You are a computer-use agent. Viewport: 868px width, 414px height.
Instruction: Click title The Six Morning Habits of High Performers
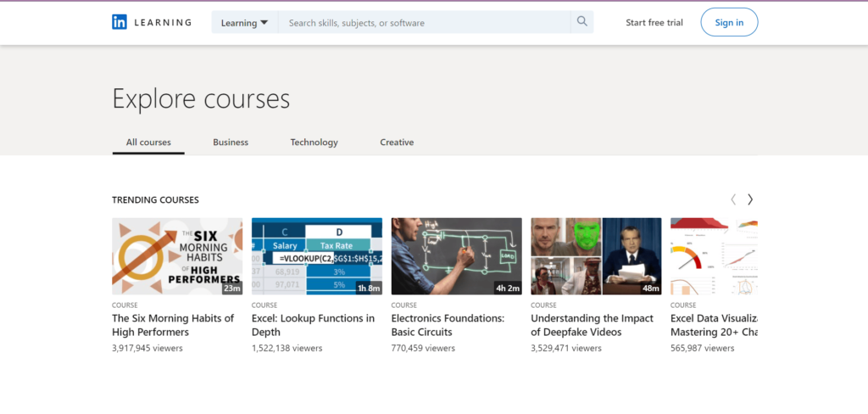173,325
